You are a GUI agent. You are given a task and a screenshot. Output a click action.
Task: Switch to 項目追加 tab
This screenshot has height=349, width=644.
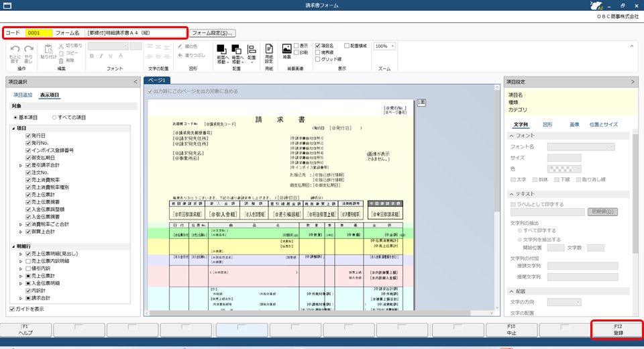coord(23,95)
